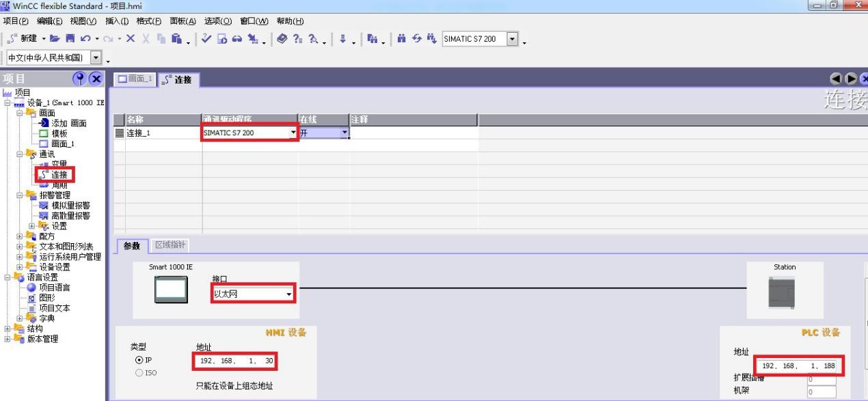Open the help book icon

282,39
